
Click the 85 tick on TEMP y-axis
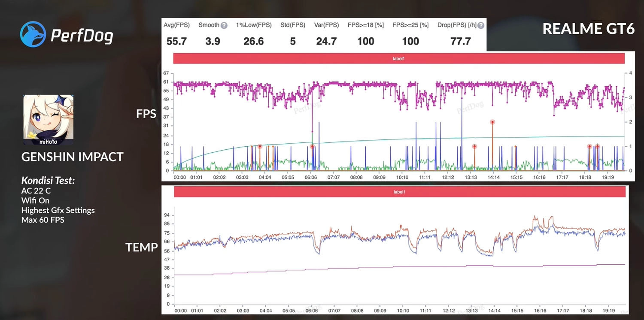(167, 224)
